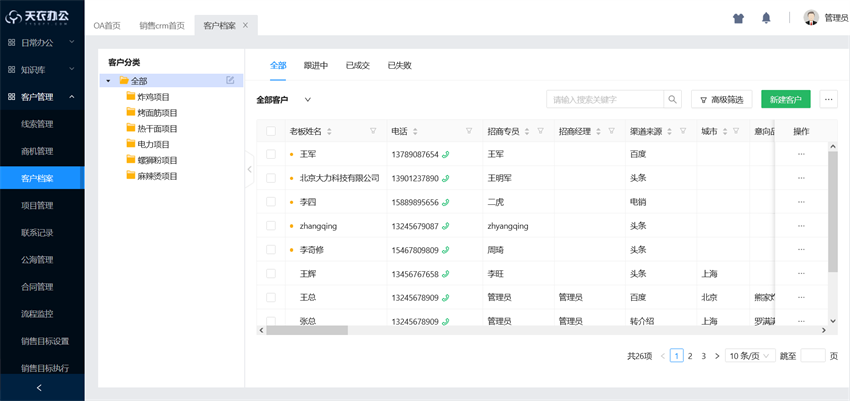This screenshot has width=850, height=401.
Task: Open 线索管理 in sidebar
Action: point(37,124)
